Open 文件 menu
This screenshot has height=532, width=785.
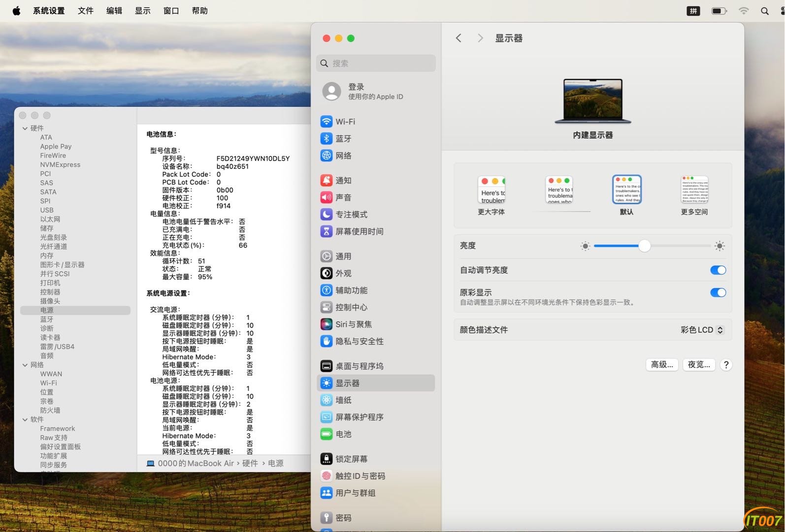coord(86,11)
